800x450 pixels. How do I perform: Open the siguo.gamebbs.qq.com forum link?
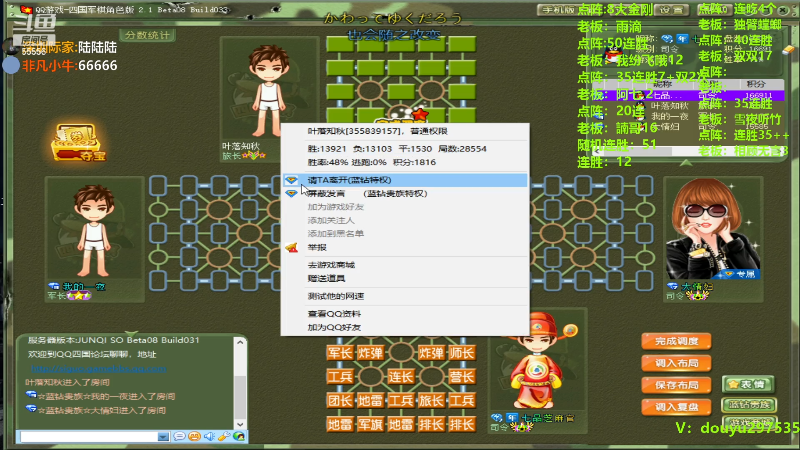(x=98, y=368)
